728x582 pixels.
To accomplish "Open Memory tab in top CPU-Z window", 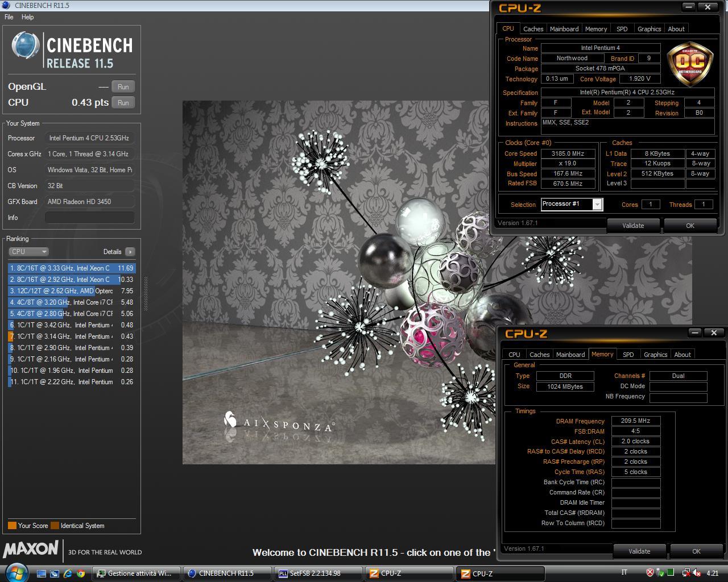I will [596, 28].
